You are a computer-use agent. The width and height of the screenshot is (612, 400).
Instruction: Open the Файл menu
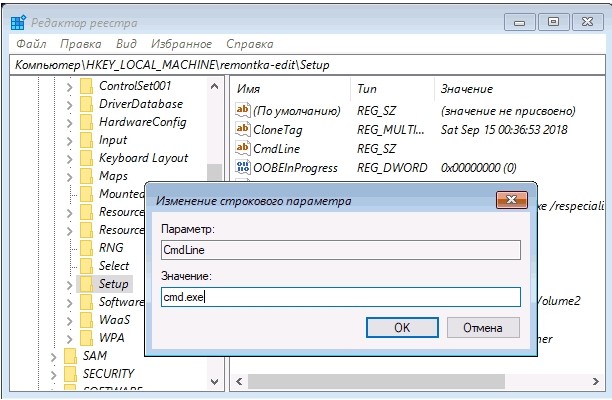31,44
